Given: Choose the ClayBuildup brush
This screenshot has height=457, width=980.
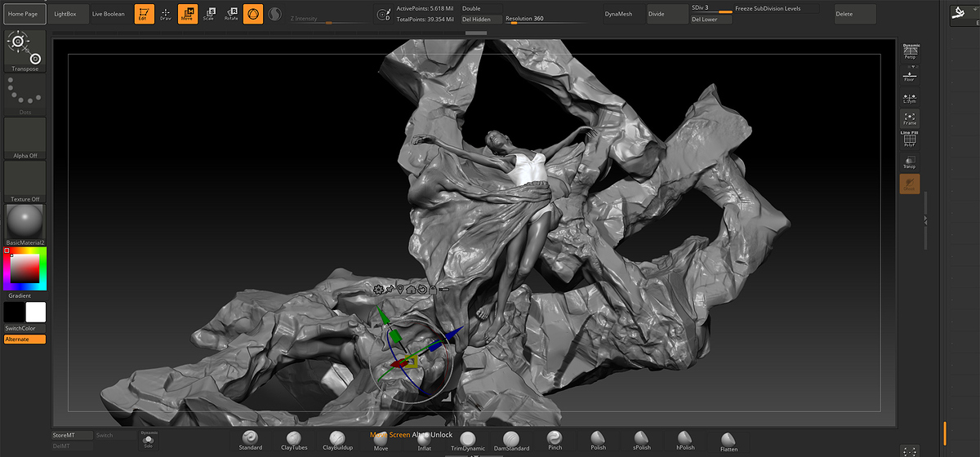Looking at the screenshot, I should 337,441.
